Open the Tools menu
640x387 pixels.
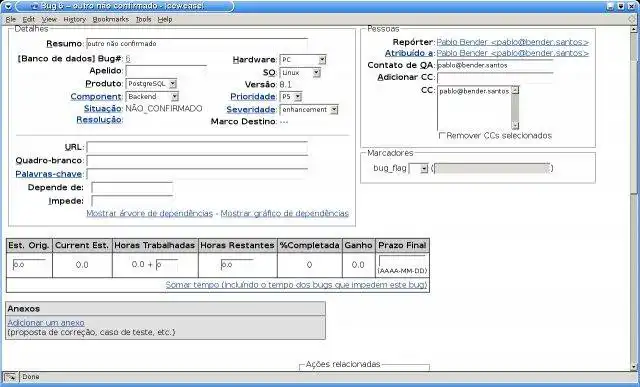[x=143, y=19]
